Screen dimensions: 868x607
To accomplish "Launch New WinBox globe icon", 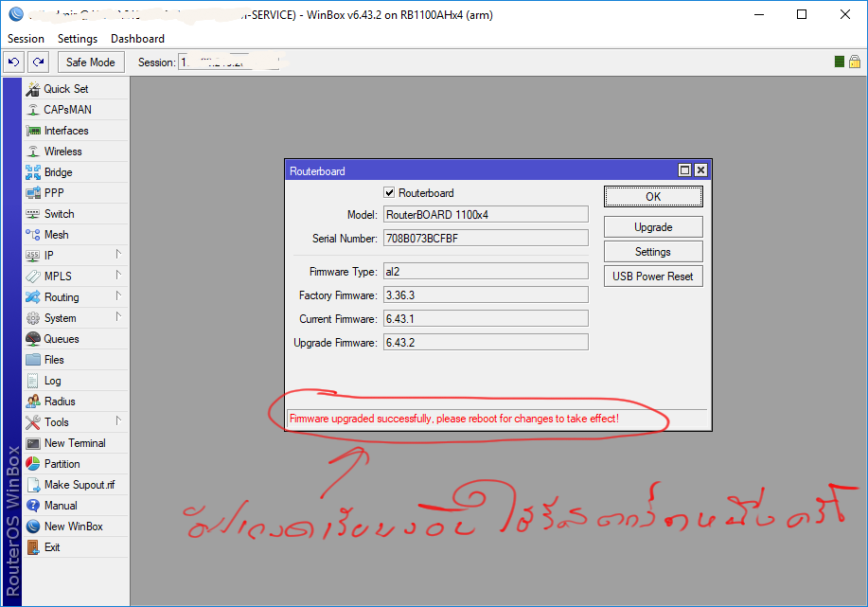I will pyautogui.click(x=33, y=527).
